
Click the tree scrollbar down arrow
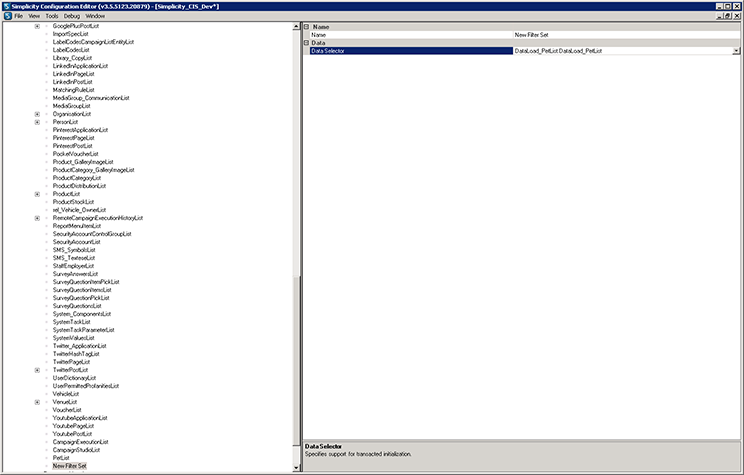[297, 467]
